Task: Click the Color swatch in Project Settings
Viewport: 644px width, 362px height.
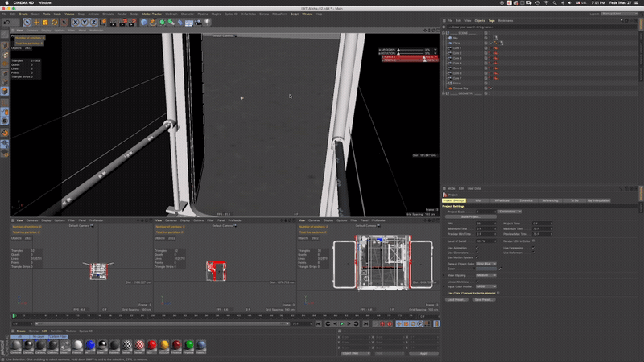Action: click(x=485, y=269)
